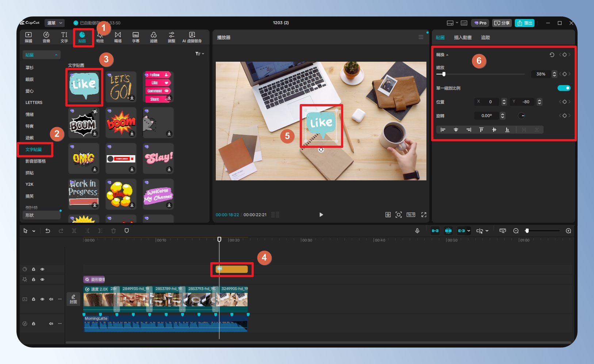
Task: Click the 匯出 export button
Action: coord(525,23)
